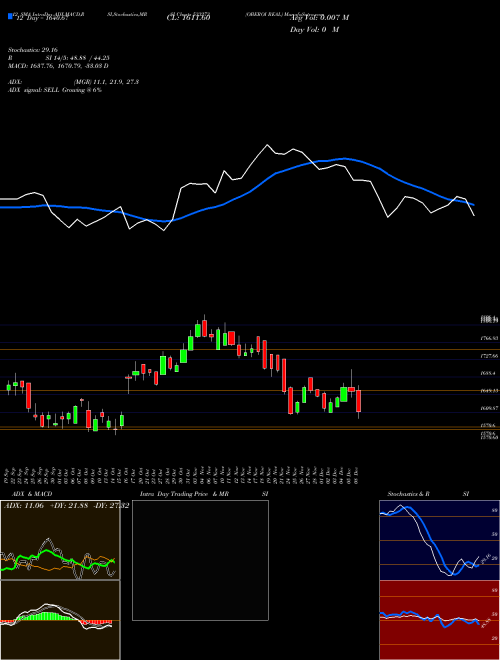
Task: Open the blue Stochastics chart panel
Action: 439,540
